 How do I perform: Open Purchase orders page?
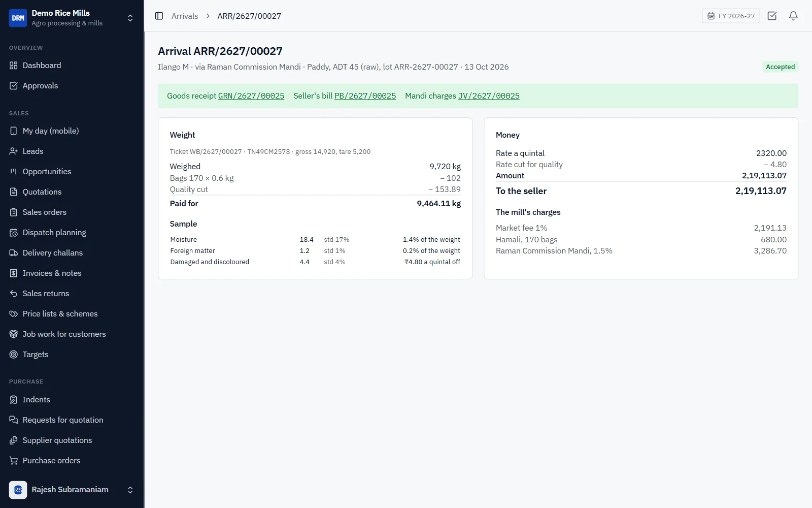[x=72, y=461]
